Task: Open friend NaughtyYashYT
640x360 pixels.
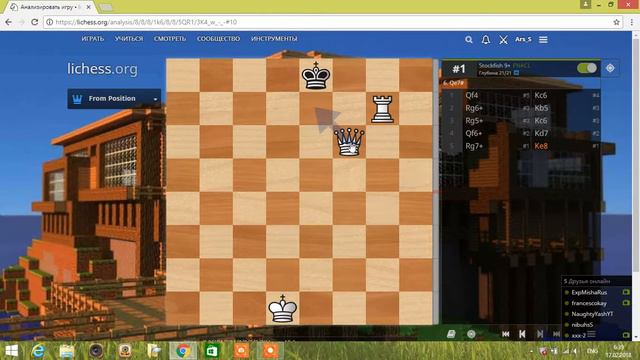Action: coord(592,314)
